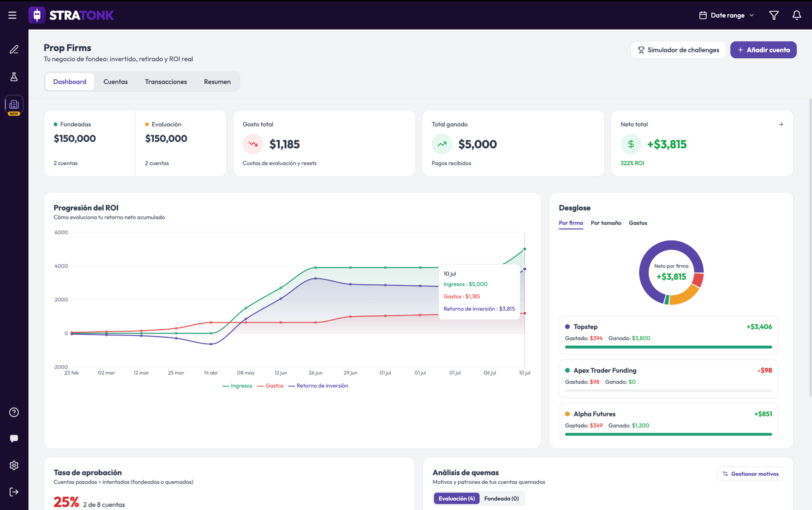This screenshot has width=812, height=510.
Task: Open the Simulador de challenges button
Action: click(678, 50)
